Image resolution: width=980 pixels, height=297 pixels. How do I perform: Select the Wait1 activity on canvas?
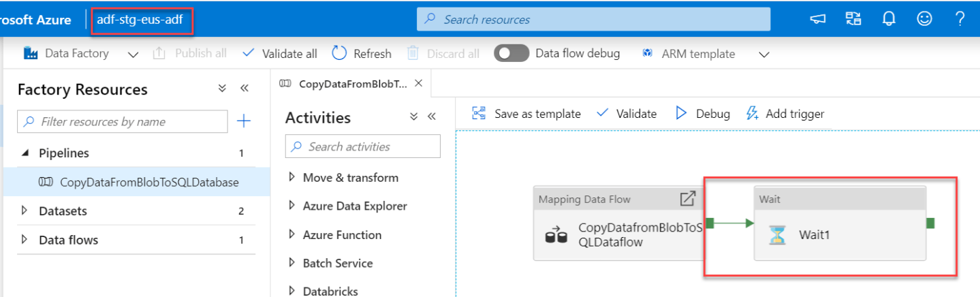pos(840,223)
